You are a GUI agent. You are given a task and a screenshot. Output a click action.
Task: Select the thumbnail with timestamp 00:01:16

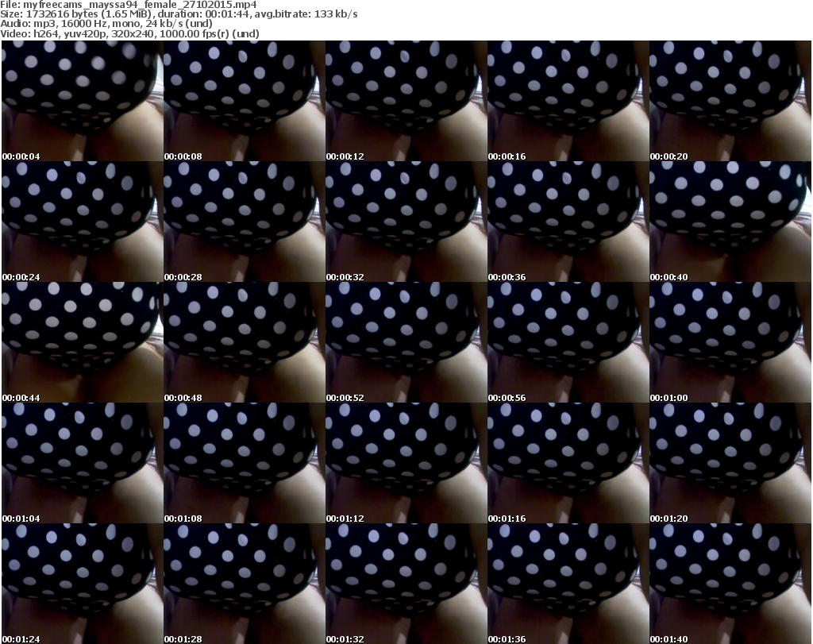click(x=568, y=463)
